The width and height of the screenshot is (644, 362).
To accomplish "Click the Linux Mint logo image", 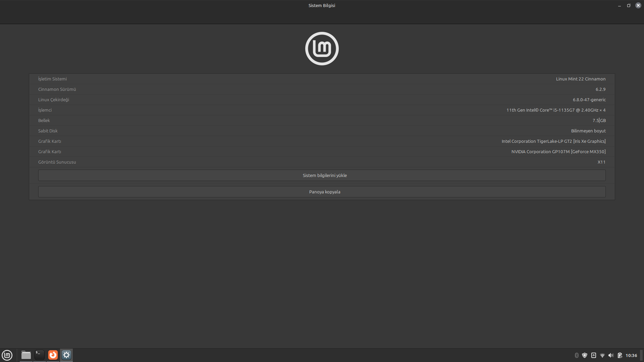I will point(322,49).
